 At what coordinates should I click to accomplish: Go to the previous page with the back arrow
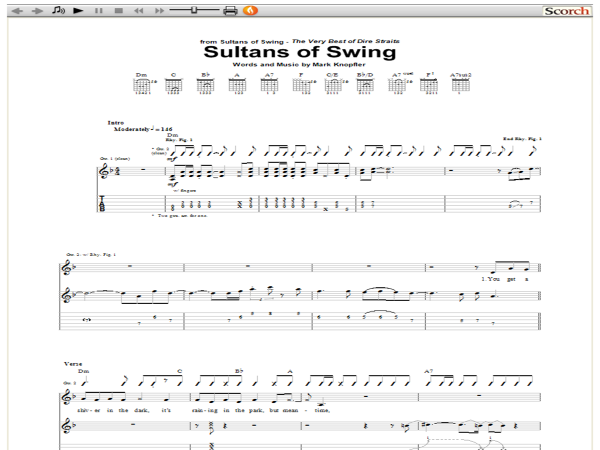pyautogui.click(x=18, y=11)
